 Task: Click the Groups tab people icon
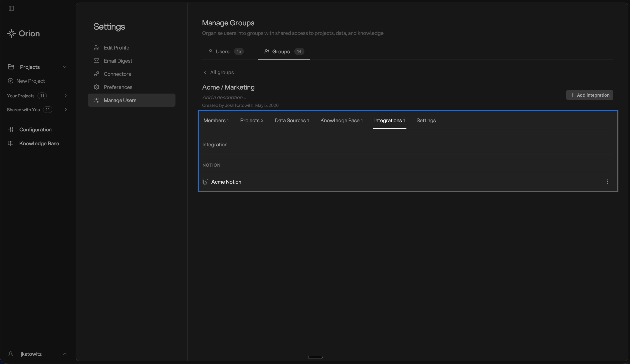point(267,51)
